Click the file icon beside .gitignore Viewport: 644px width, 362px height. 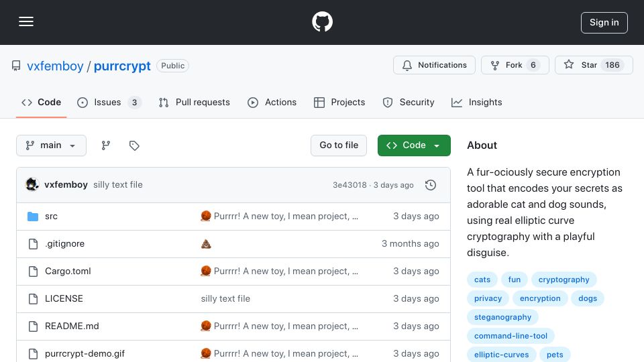click(33, 244)
